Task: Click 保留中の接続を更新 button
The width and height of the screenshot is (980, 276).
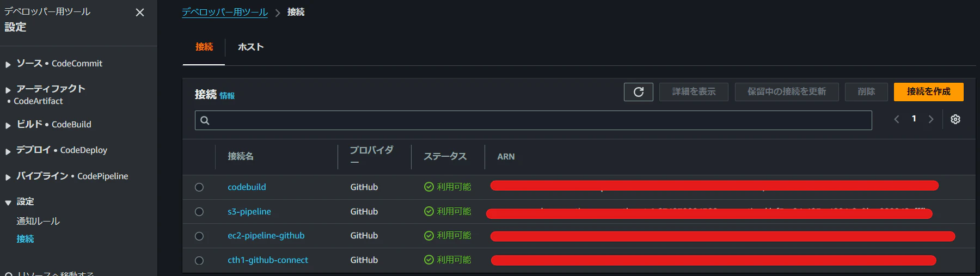Action: pyautogui.click(x=787, y=92)
